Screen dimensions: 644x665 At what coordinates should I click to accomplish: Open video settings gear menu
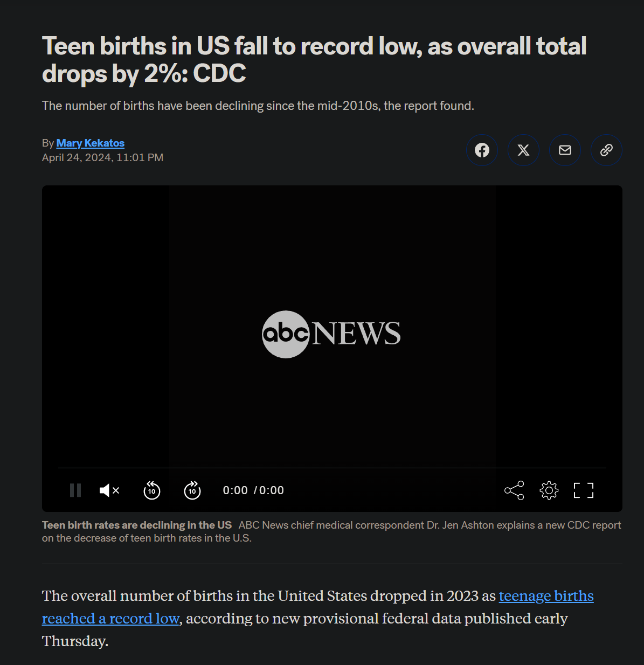549,490
